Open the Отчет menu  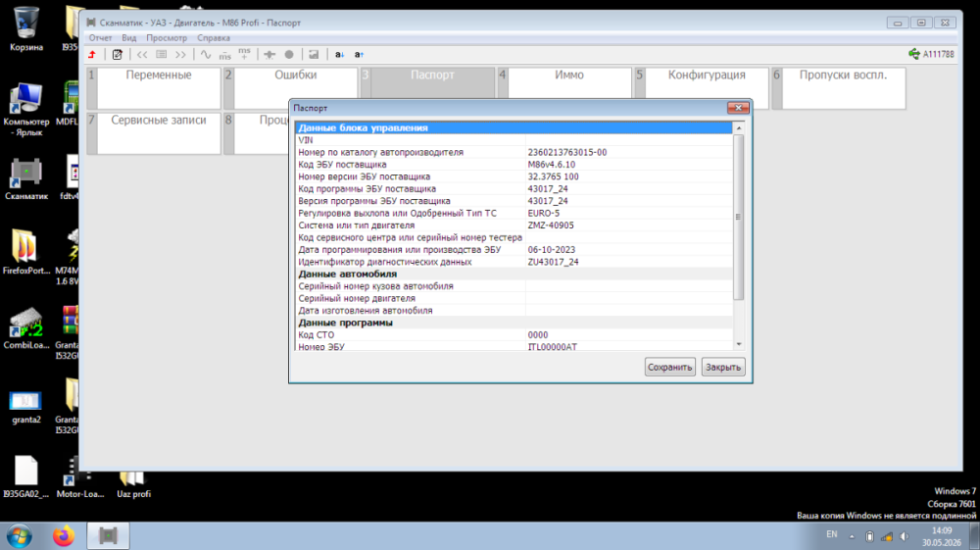click(x=100, y=38)
